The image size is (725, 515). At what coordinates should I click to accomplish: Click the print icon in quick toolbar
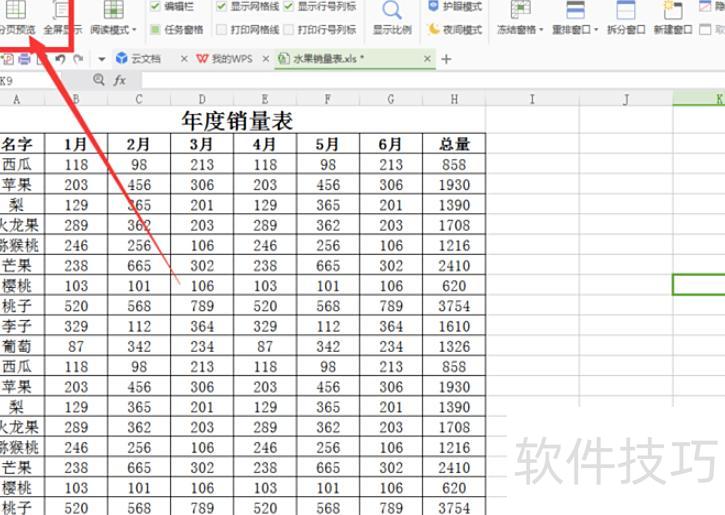point(25,59)
